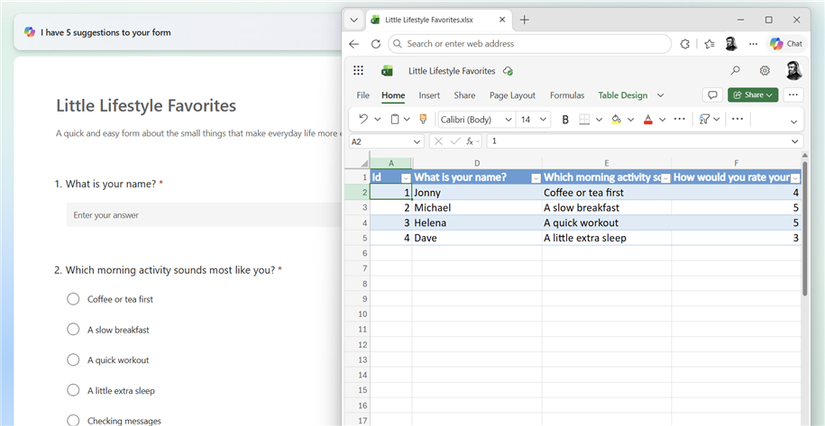Open the Excel app launcher grid
Viewport: 825px width, 426px height.
pyautogui.click(x=358, y=70)
